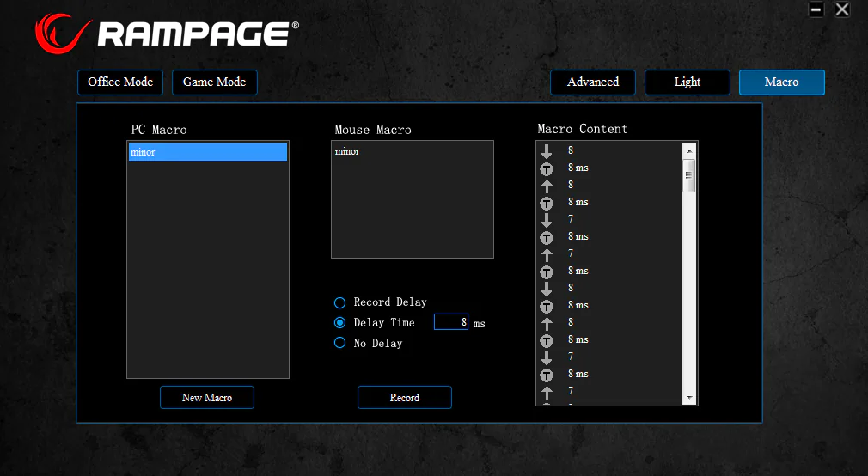
Task: Select the first key-up arrow for key 7
Action: click(547, 254)
